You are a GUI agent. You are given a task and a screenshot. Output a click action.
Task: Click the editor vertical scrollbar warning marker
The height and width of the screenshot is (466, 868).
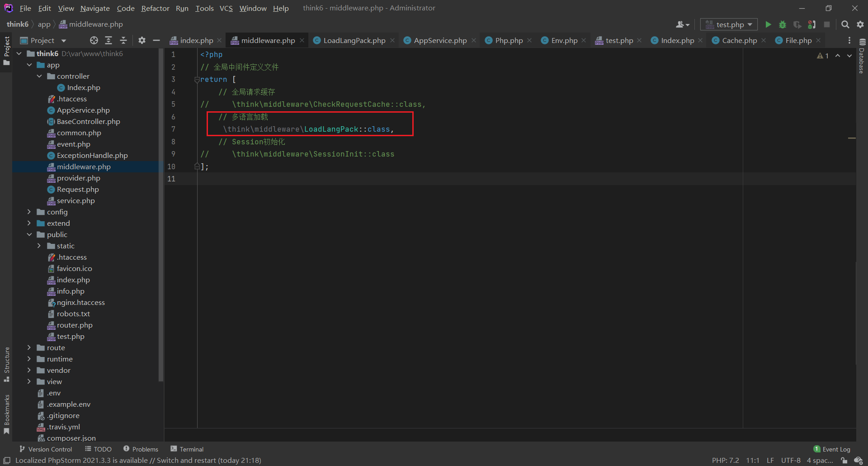pos(852,138)
